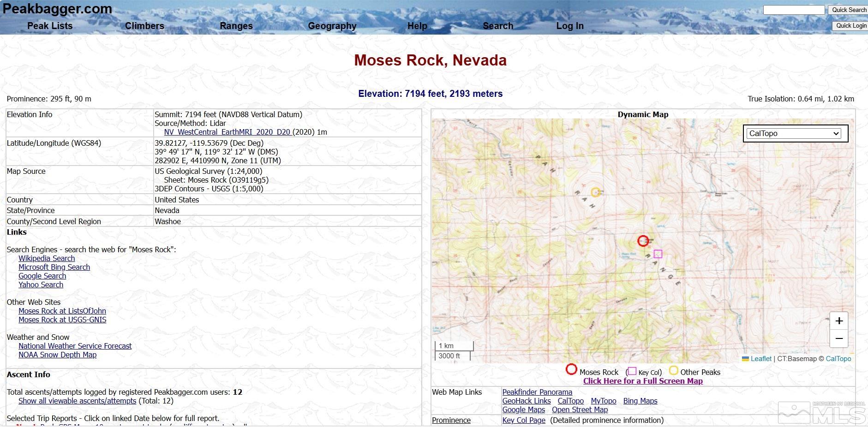Open the CalTopo map layer dropdown
The image size is (868, 427).
[794, 134]
